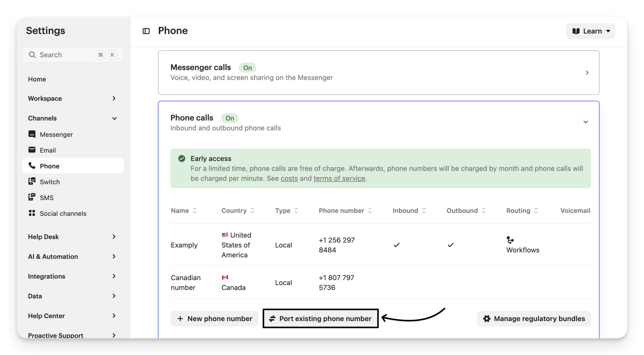Click the Examply number row name

(x=184, y=245)
